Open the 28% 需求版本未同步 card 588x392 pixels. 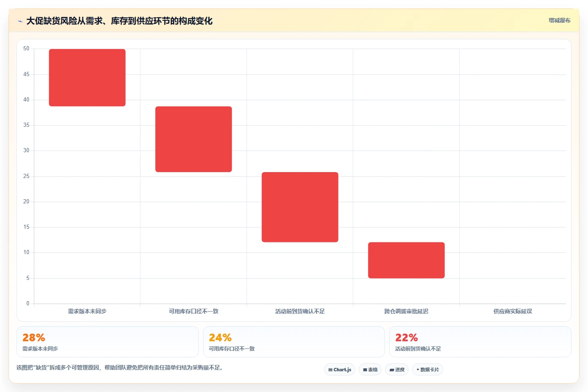pos(107,342)
